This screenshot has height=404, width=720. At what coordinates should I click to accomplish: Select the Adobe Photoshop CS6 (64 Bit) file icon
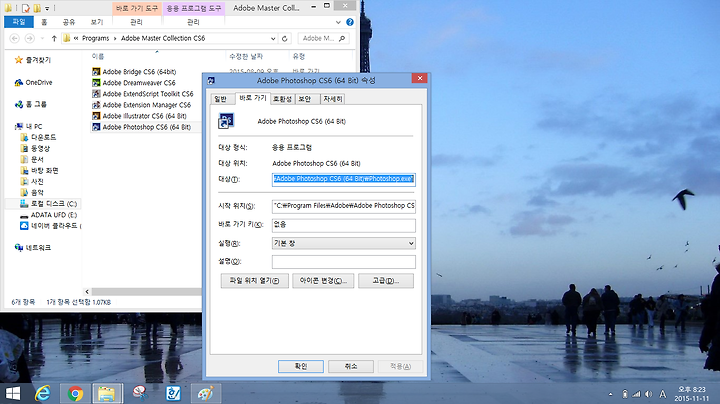[96, 127]
